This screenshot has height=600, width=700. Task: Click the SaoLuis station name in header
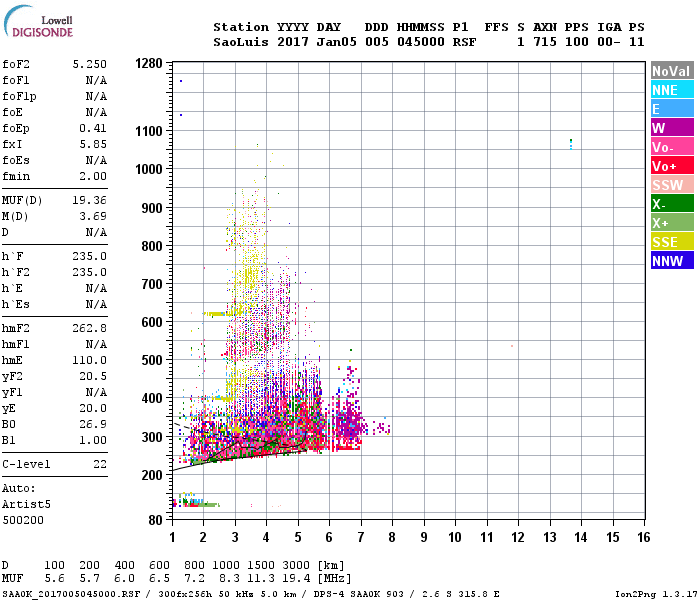pos(241,42)
